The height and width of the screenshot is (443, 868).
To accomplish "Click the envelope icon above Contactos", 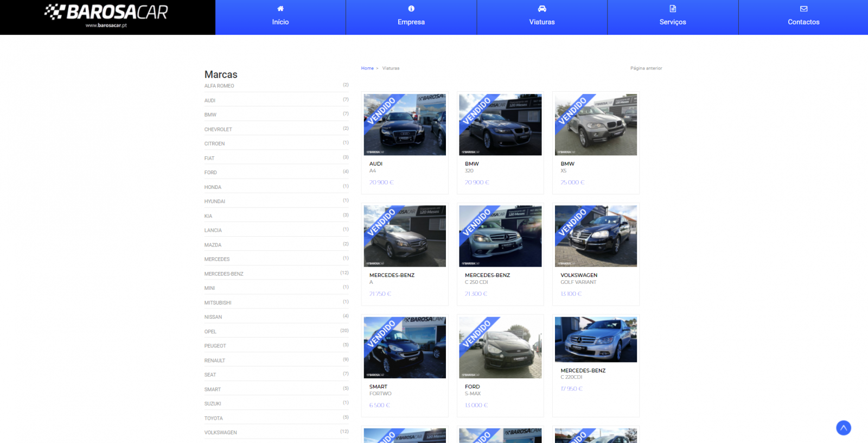I will click(803, 9).
